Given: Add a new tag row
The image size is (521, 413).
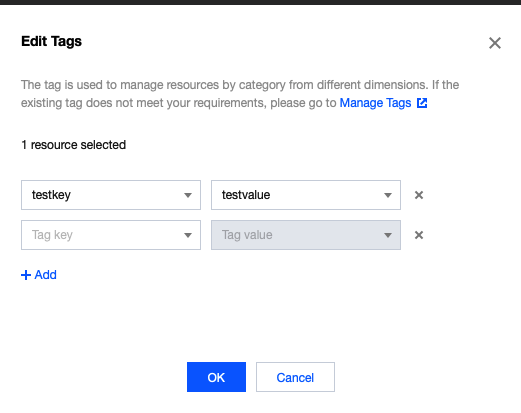Looking at the screenshot, I should (x=39, y=275).
